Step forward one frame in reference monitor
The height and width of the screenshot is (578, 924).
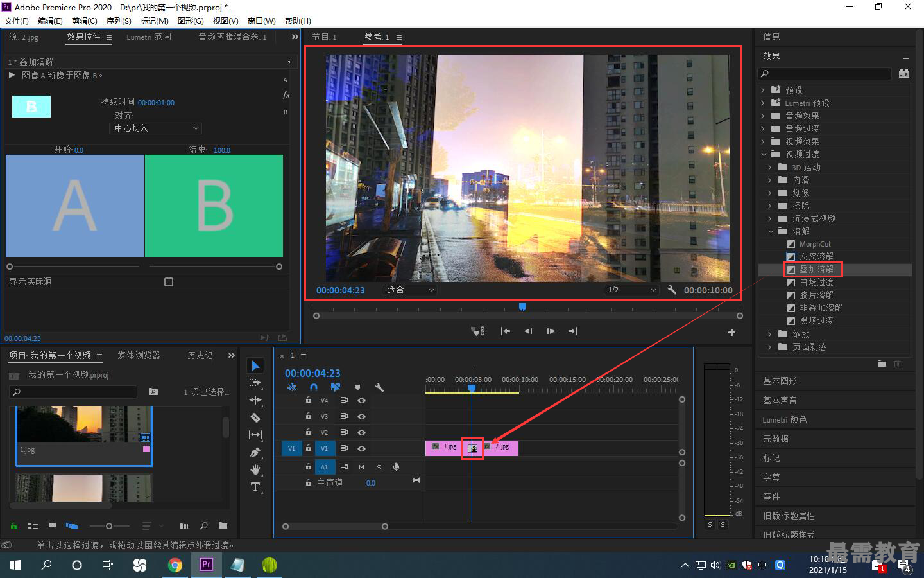(551, 331)
